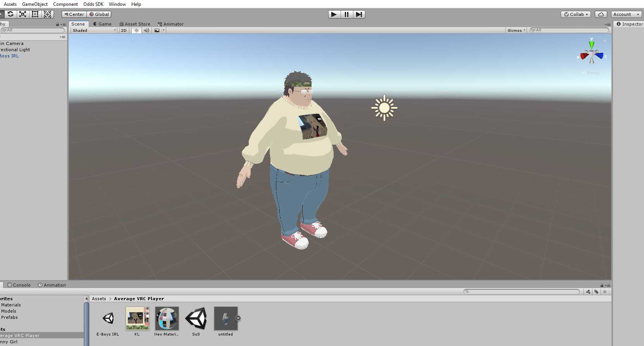Switch to the Scene tab
644x346 pixels.
[78, 24]
